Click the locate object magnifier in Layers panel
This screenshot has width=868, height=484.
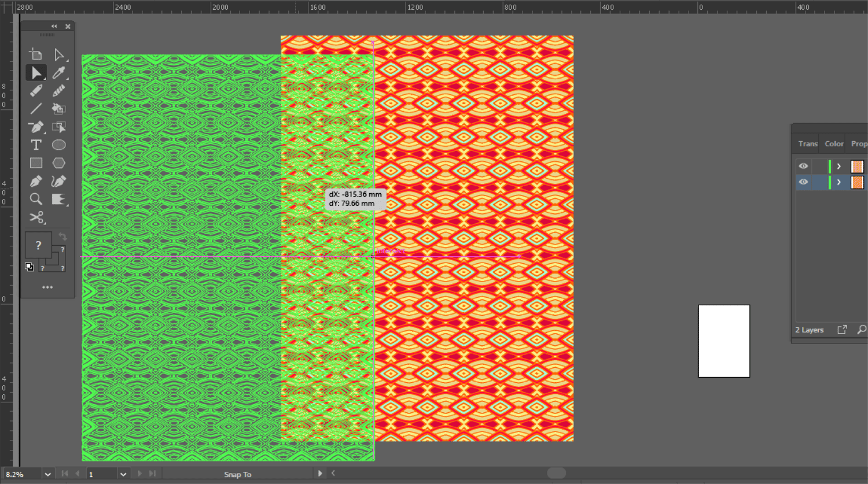[x=862, y=330]
